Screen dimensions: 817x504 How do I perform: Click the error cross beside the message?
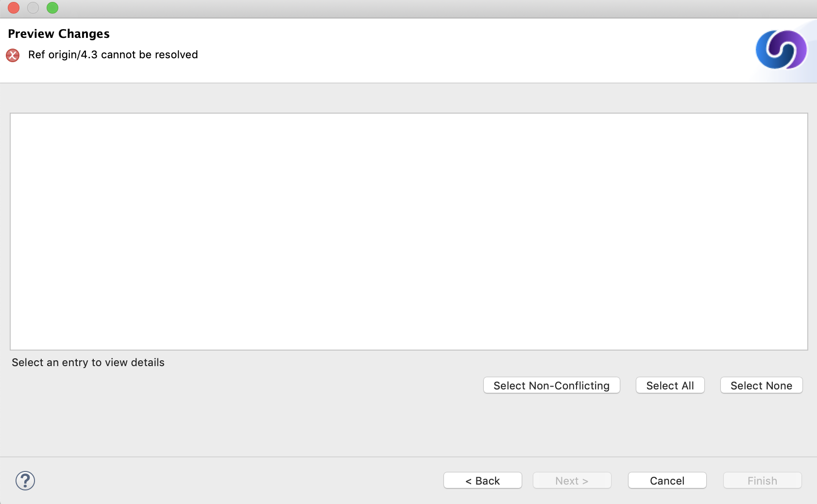coord(13,55)
